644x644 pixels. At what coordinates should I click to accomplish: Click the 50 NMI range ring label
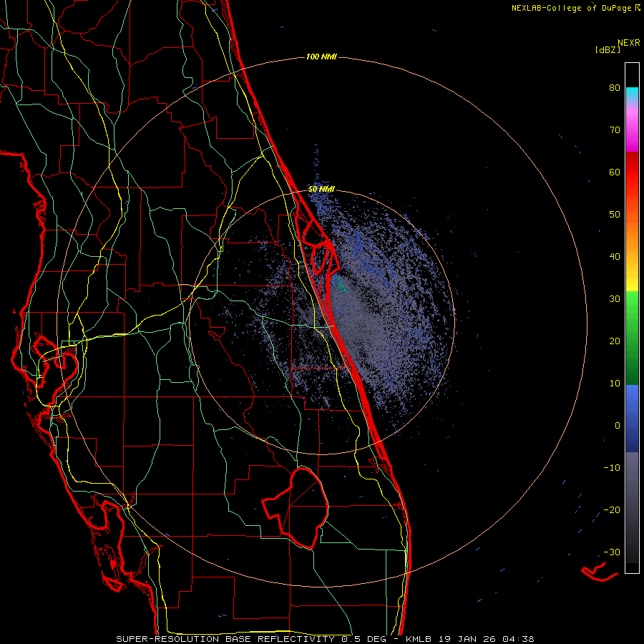click(x=321, y=190)
